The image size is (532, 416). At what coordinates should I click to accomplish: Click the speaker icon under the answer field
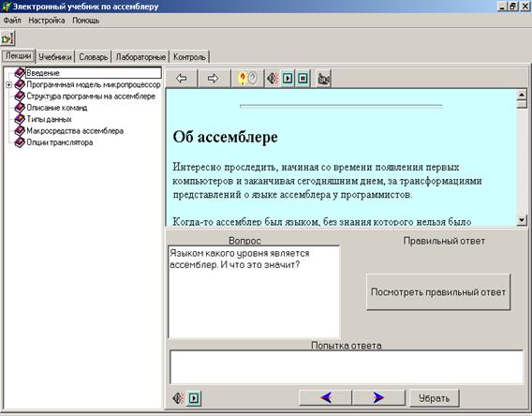pyautogui.click(x=178, y=397)
